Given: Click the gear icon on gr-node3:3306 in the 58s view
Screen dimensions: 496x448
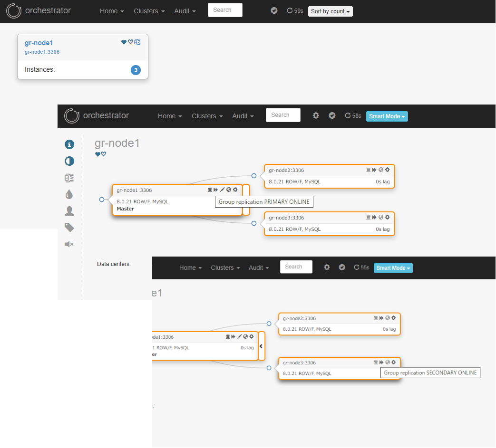Looking at the screenshot, I should [x=388, y=217].
